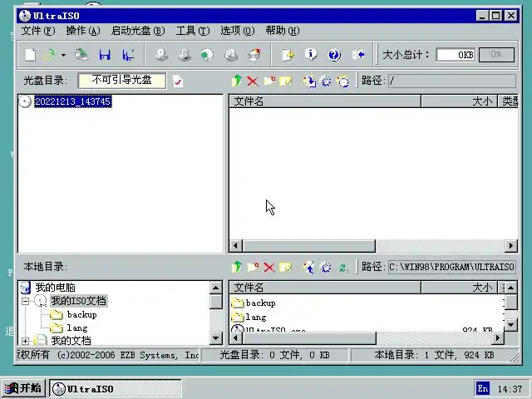Image resolution: width=532 pixels, height=399 pixels.
Task: Select the backup folder in the local file list
Action: pos(260,303)
